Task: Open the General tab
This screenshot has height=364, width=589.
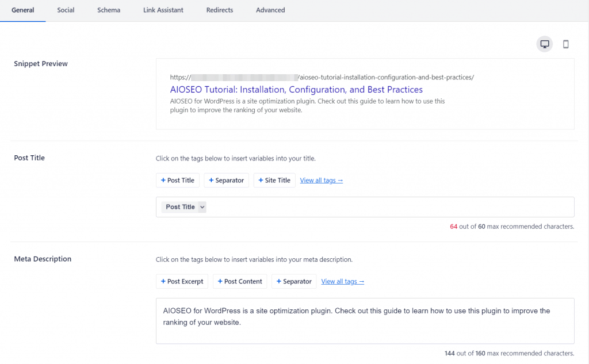Action: (x=22, y=10)
